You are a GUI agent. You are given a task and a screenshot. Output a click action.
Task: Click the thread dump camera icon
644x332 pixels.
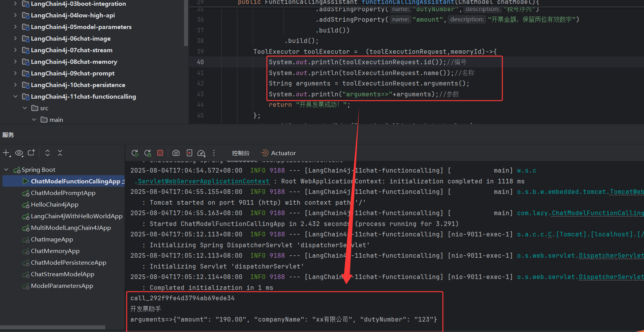click(176, 153)
